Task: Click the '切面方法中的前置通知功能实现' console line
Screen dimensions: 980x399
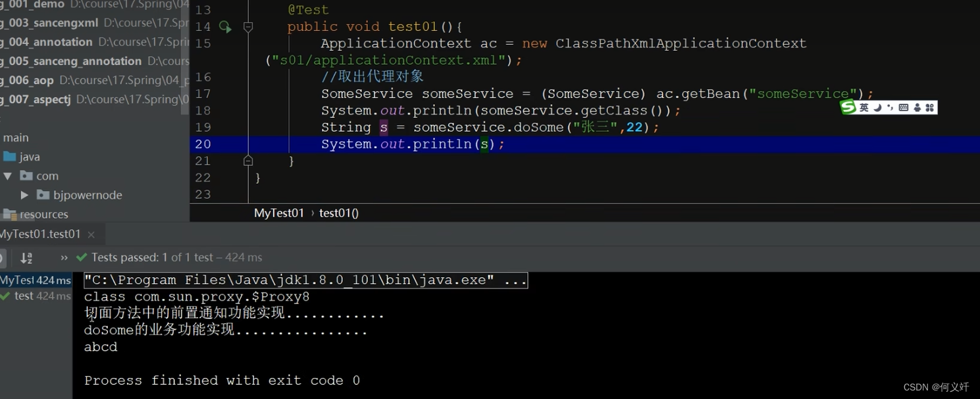Action: pyautogui.click(x=234, y=313)
